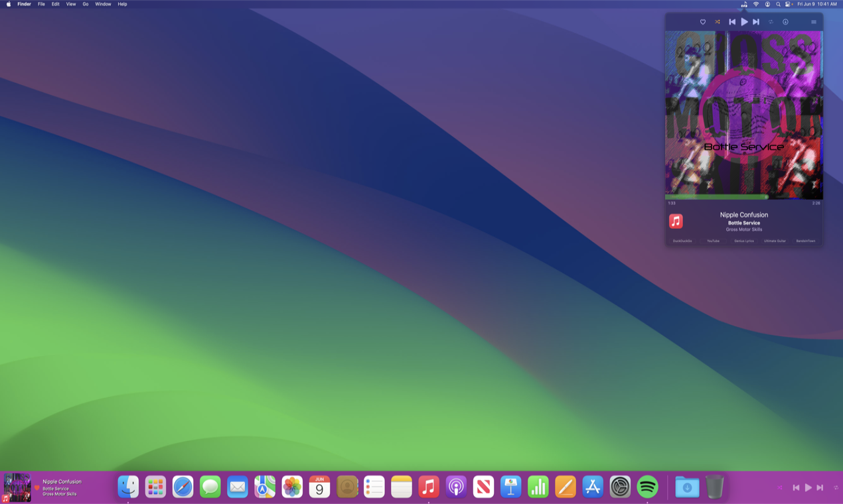Open Pages from the Dock
843x504 pixels.
pos(565,487)
